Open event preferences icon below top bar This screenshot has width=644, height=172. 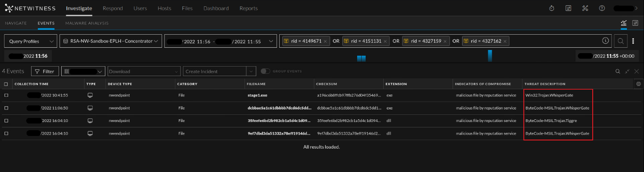point(635,23)
